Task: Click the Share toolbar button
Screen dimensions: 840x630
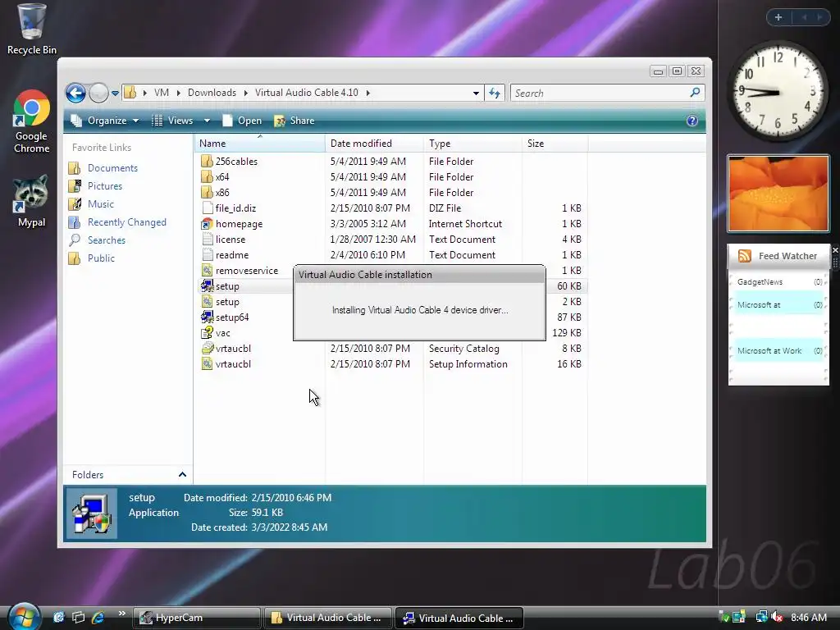Action: 294,121
